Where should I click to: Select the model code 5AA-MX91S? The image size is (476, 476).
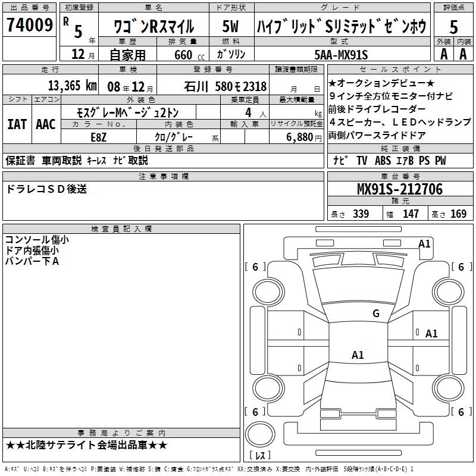click(342, 55)
